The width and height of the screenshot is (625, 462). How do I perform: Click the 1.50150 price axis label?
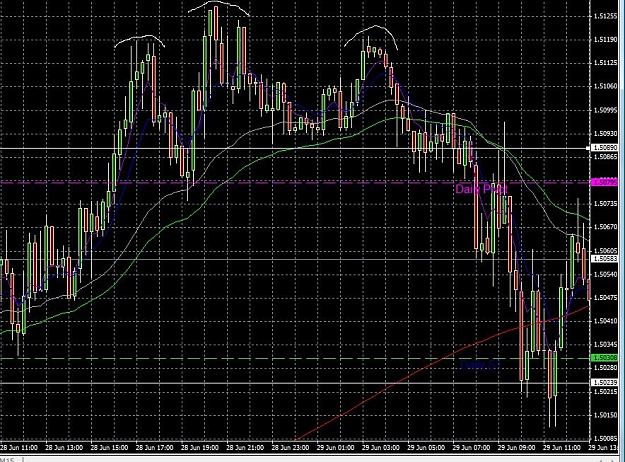coord(605,415)
